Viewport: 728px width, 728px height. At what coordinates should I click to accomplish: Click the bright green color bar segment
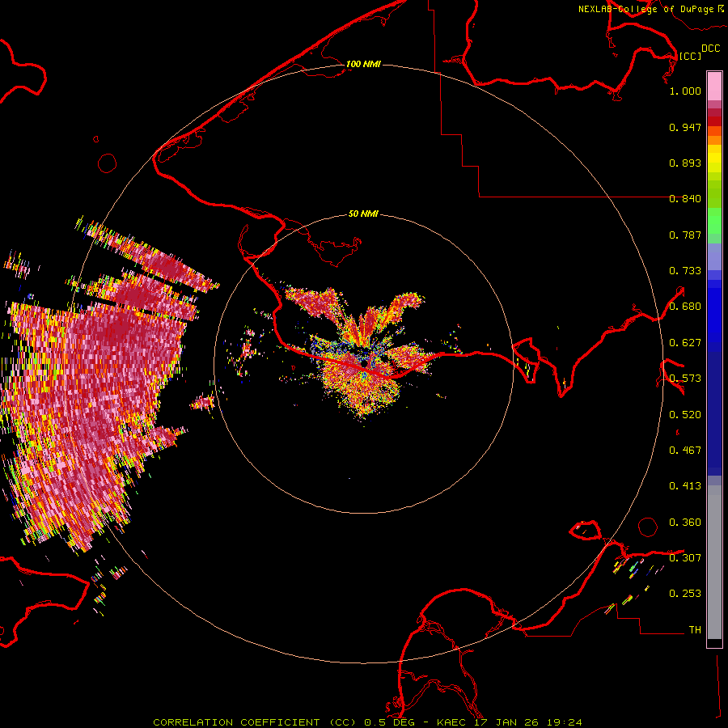[714, 221]
